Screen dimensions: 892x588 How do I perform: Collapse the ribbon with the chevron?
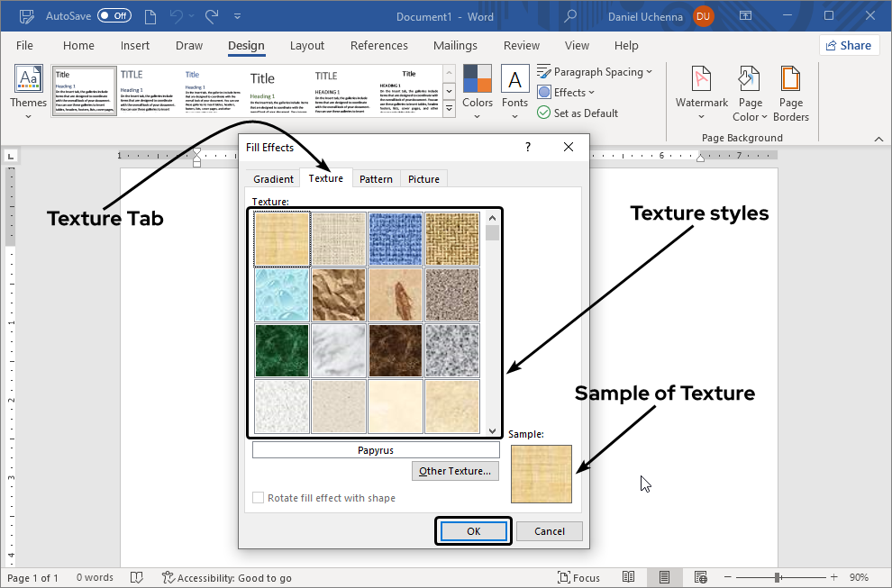[x=878, y=139]
